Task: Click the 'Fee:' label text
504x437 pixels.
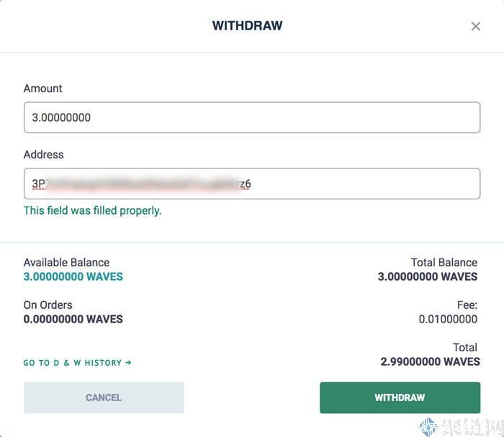Action: tap(467, 305)
